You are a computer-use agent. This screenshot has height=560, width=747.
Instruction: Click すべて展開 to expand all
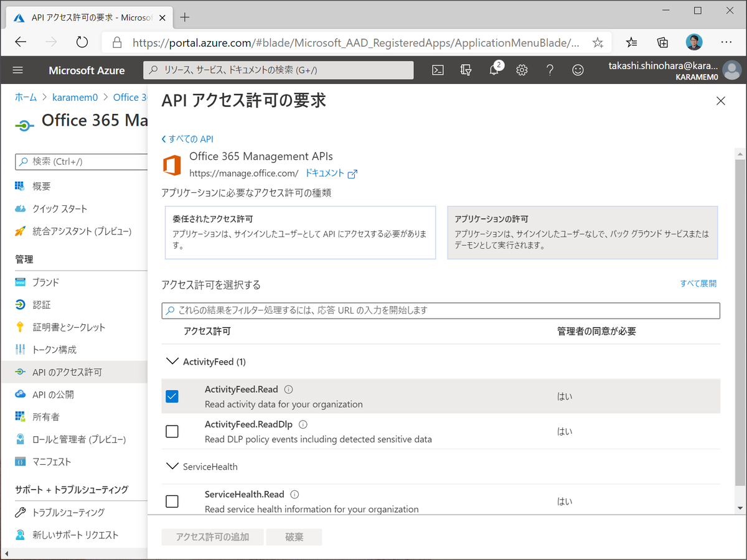(x=698, y=283)
